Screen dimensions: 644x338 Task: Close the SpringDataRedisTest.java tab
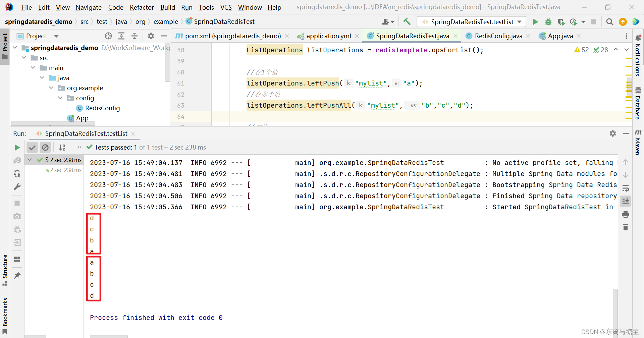coord(455,36)
